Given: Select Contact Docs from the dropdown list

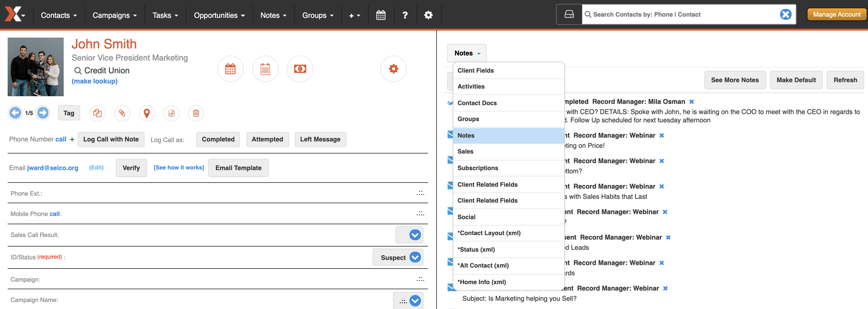Looking at the screenshot, I should pyautogui.click(x=509, y=103).
